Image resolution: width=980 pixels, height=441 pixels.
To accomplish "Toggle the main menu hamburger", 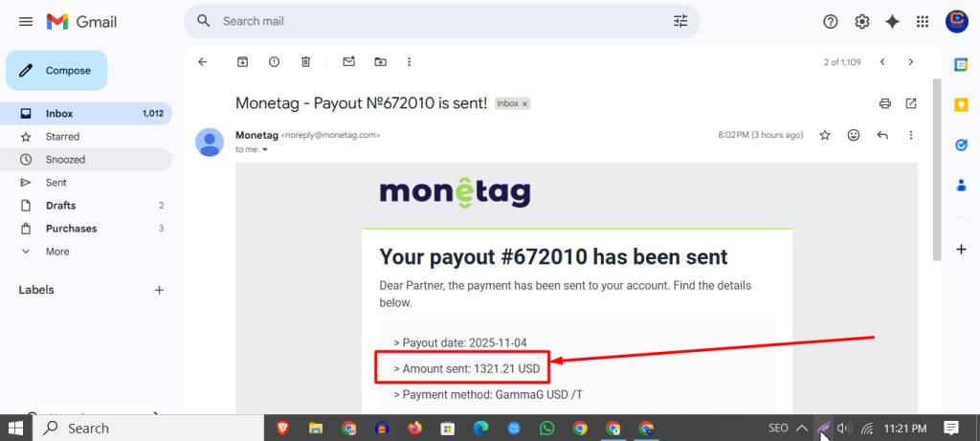I will tap(26, 22).
